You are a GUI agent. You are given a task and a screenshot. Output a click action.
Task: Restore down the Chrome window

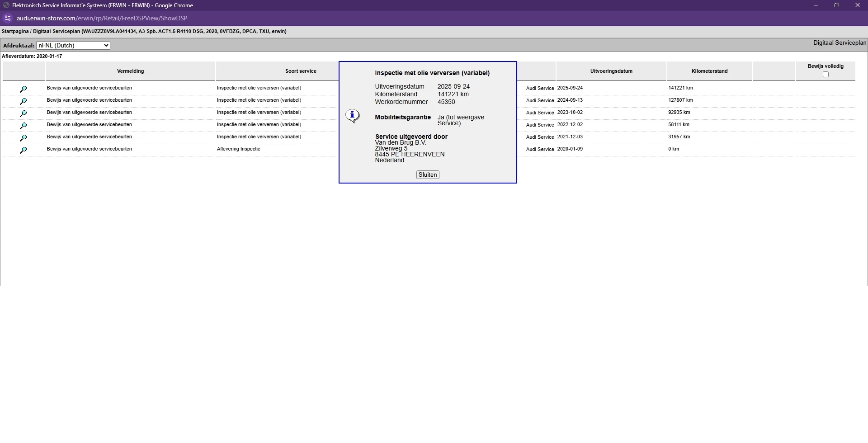tap(837, 5)
